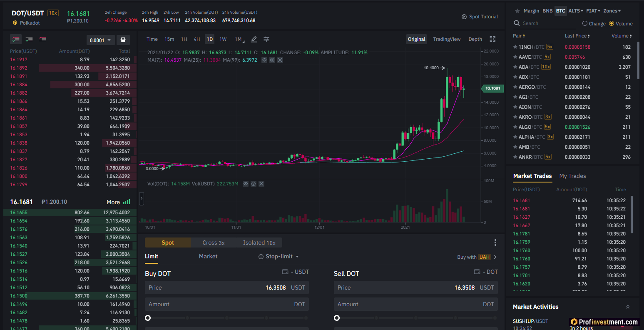Select the Change radio button
The width and height of the screenshot is (644, 330).
585,24
